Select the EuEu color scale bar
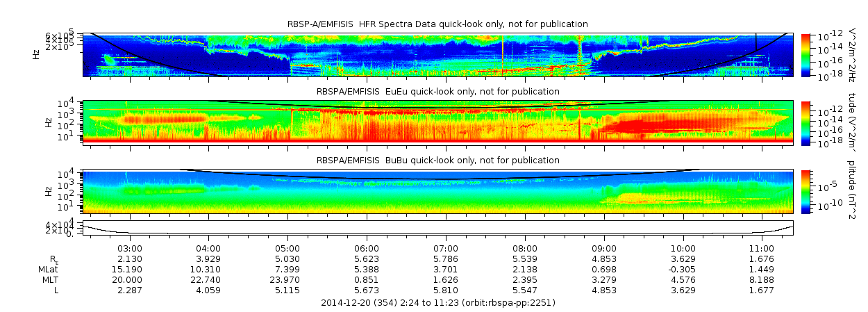The image size is (868, 312). 806,122
